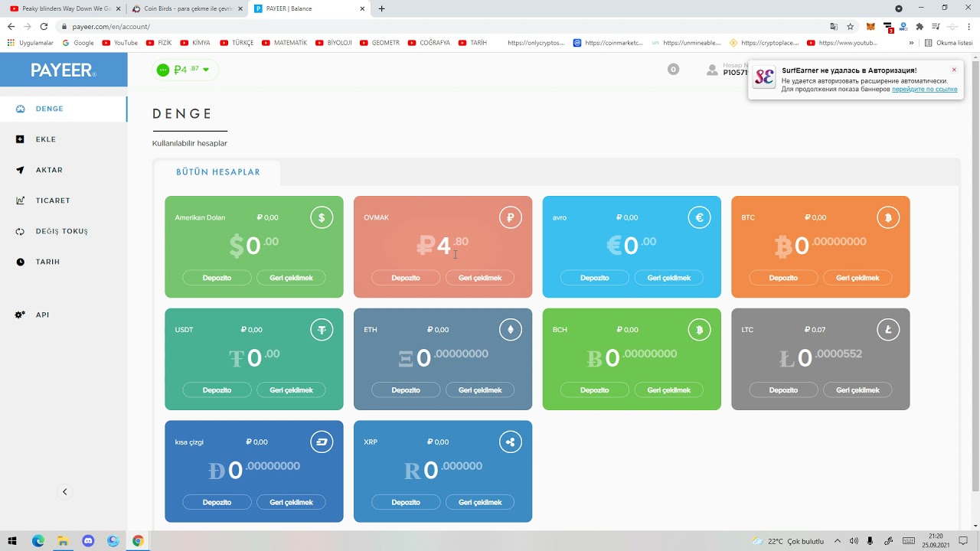Click the taskbar clock showing 21:20
The height and width of the screenshot is (551, 980).
click(x=935, y=541)
